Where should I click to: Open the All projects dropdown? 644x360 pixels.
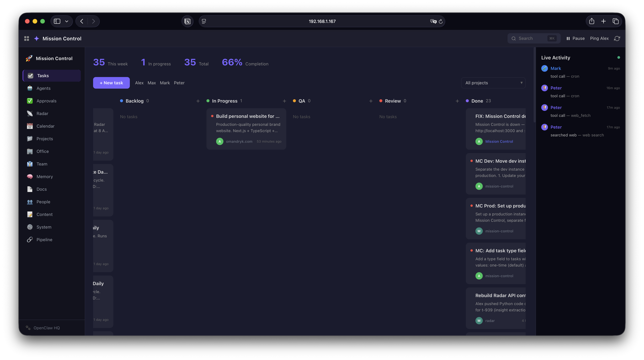(493, 83)
